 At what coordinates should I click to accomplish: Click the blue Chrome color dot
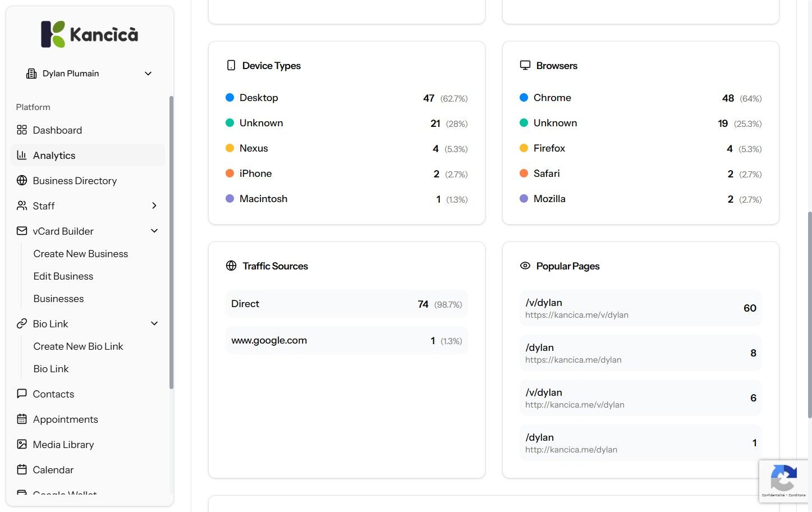(524, 98)
